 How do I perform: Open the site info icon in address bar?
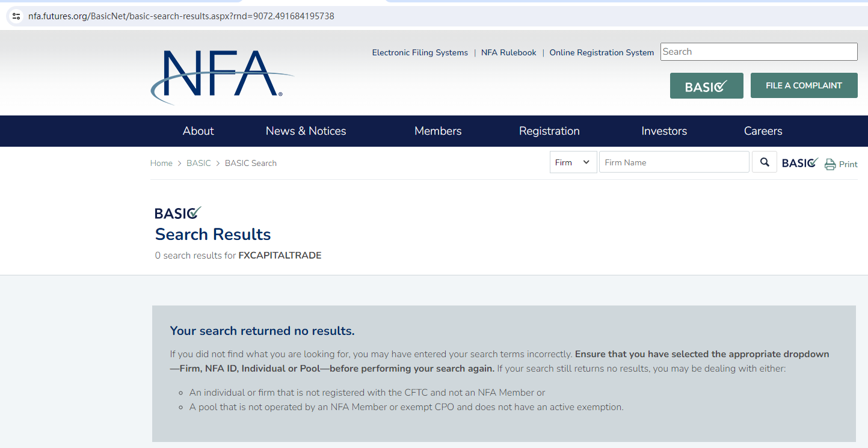point(16,16)
